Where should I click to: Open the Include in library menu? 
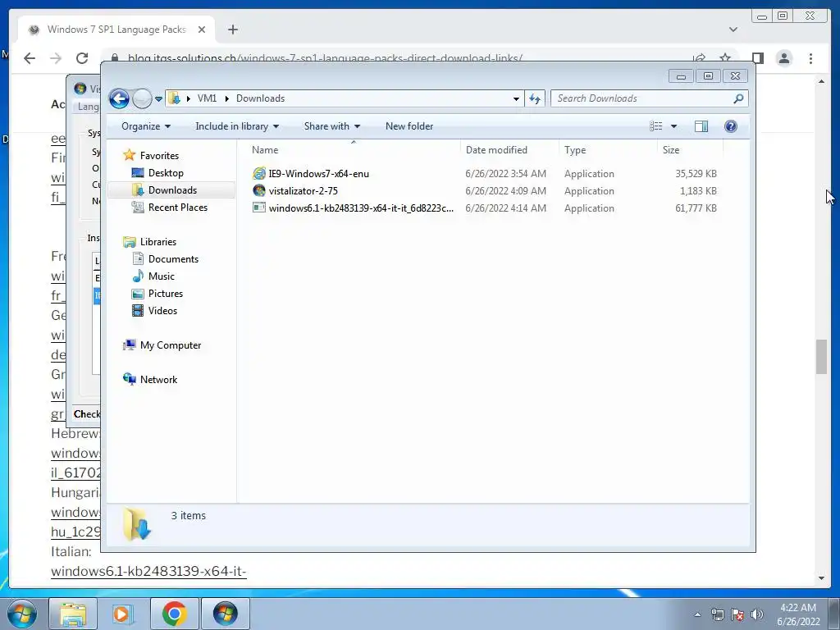(x=237, y=126)
